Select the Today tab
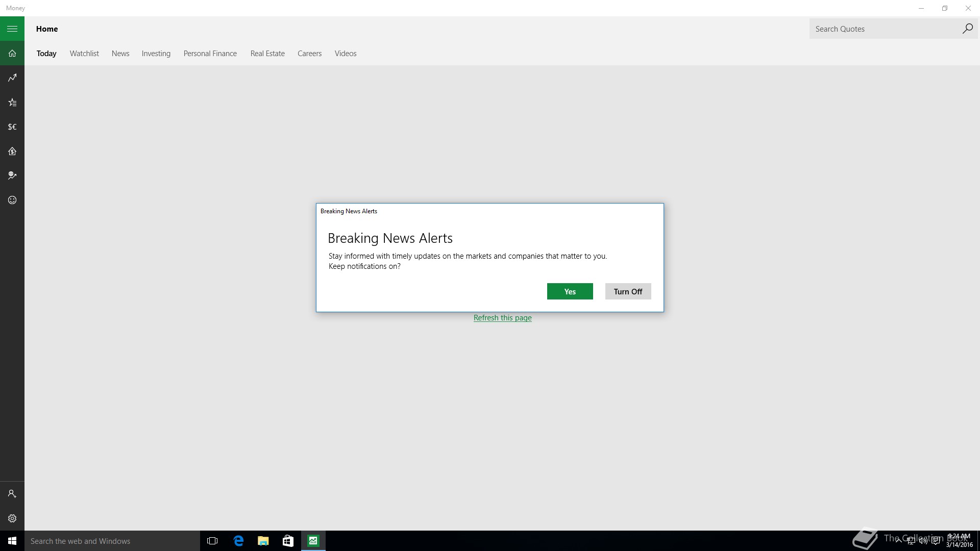Image resolution: width=980 pixels, height=551 pixels. pos(46,54)
